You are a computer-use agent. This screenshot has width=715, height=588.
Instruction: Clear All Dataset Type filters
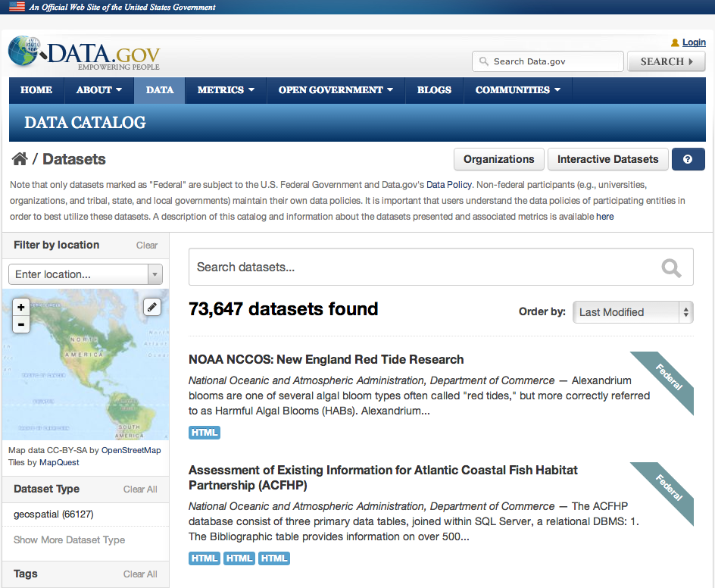[x=140, y=489]
